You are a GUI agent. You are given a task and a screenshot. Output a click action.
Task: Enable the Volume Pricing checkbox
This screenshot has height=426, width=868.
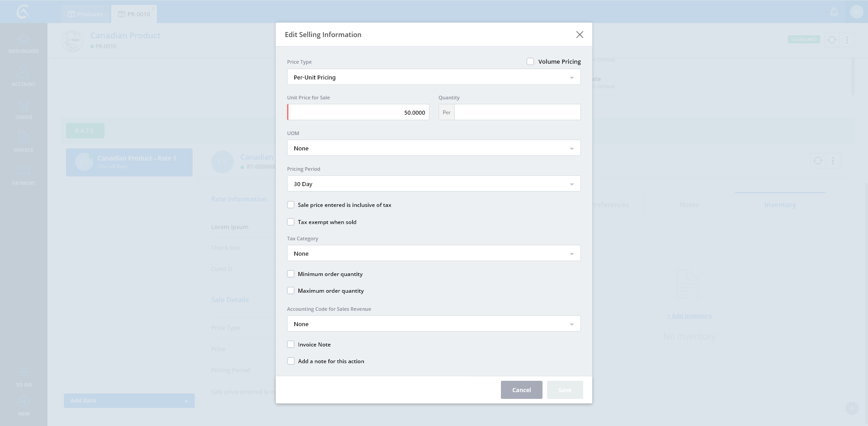pyautogui.click(x=530, y=61)
